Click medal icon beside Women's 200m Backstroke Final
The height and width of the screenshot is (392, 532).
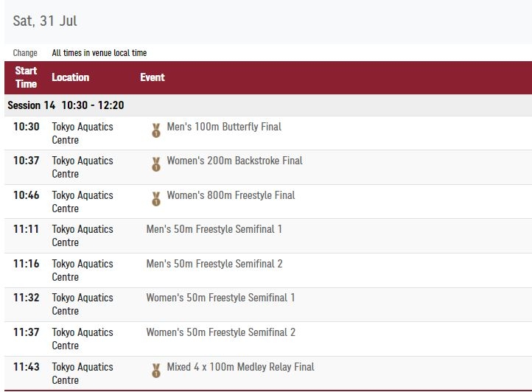click(x=156, y=164)
